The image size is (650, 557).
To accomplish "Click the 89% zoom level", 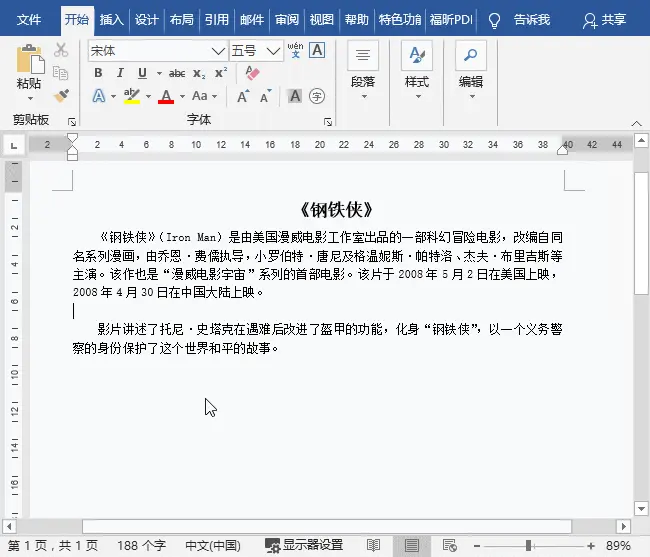I will pyautogui.click(x=618, y=545).
